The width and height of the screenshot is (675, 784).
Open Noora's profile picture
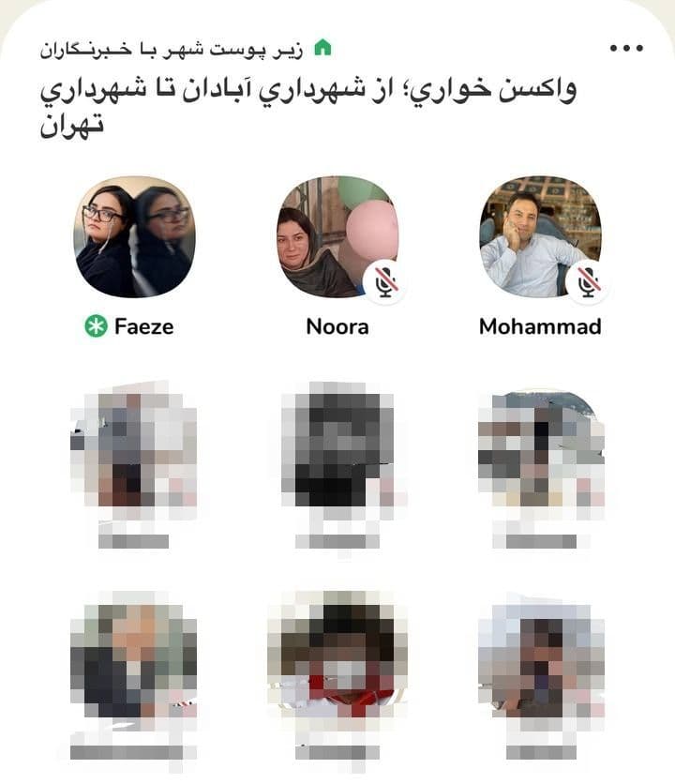click(x=337, y=236)
